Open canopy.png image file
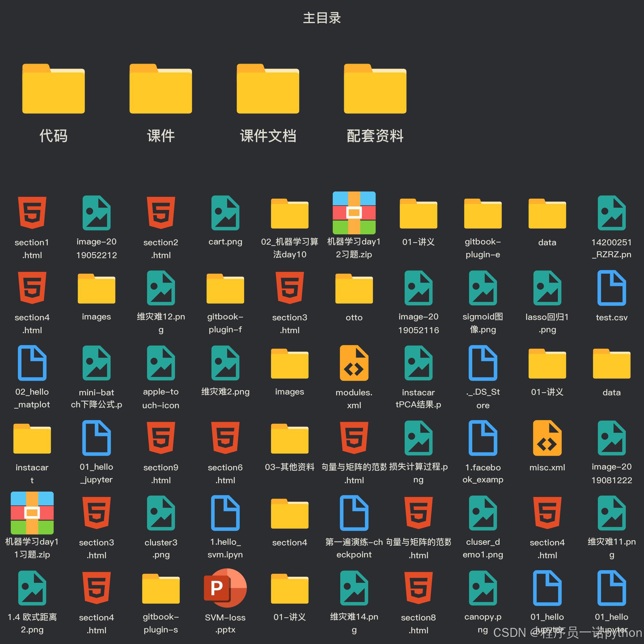 tap(483, 588)
